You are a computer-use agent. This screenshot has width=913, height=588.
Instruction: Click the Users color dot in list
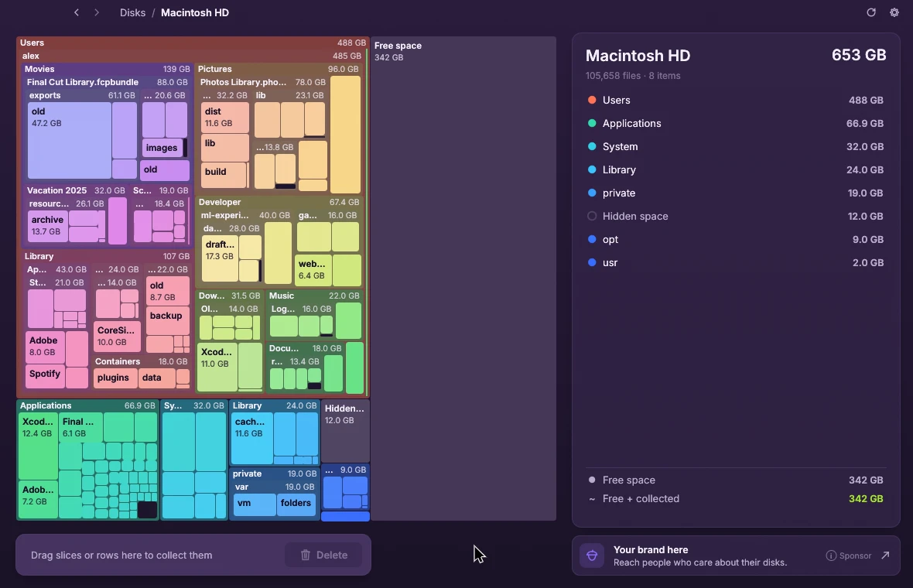592,100
